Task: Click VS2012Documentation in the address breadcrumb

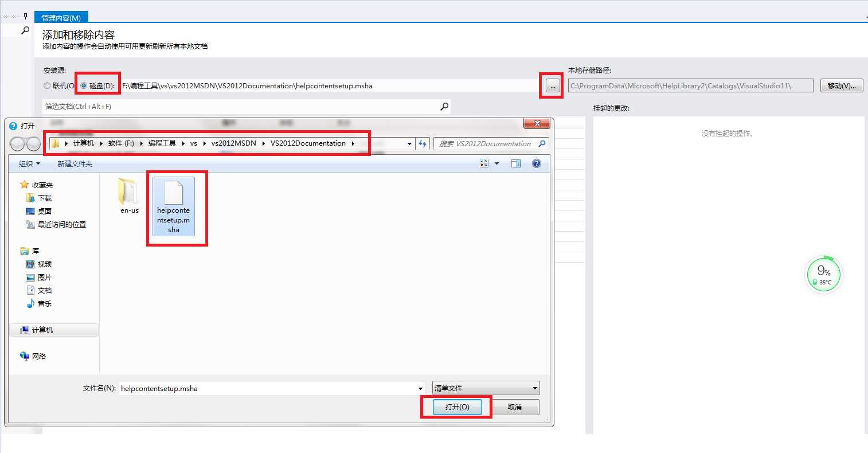Action: coord(308,143)
